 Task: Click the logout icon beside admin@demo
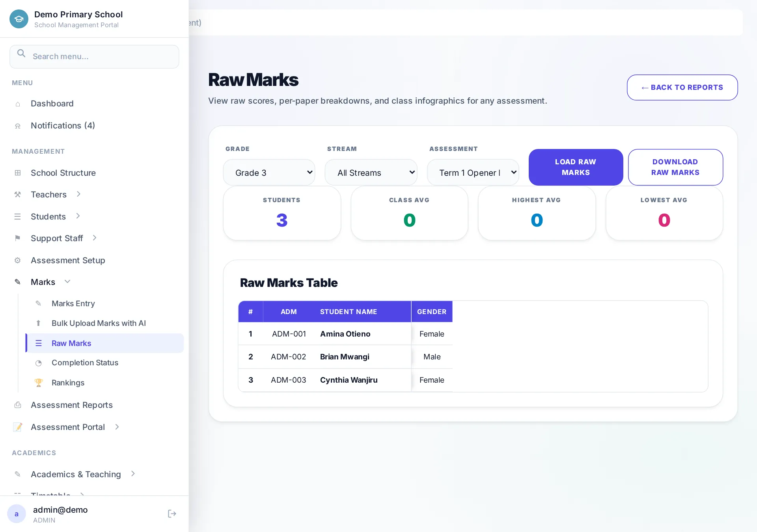click(x=172, y=513)
